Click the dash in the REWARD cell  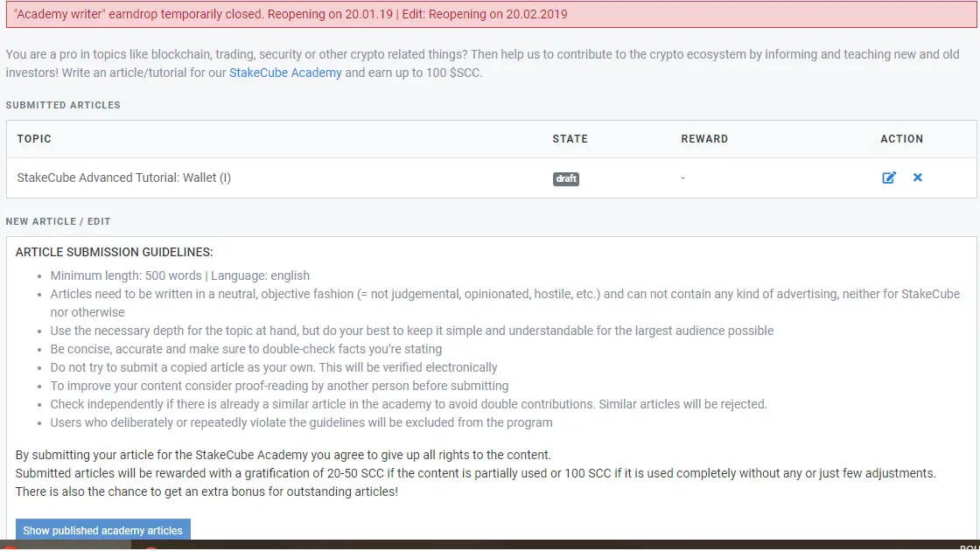click(682, 178)
